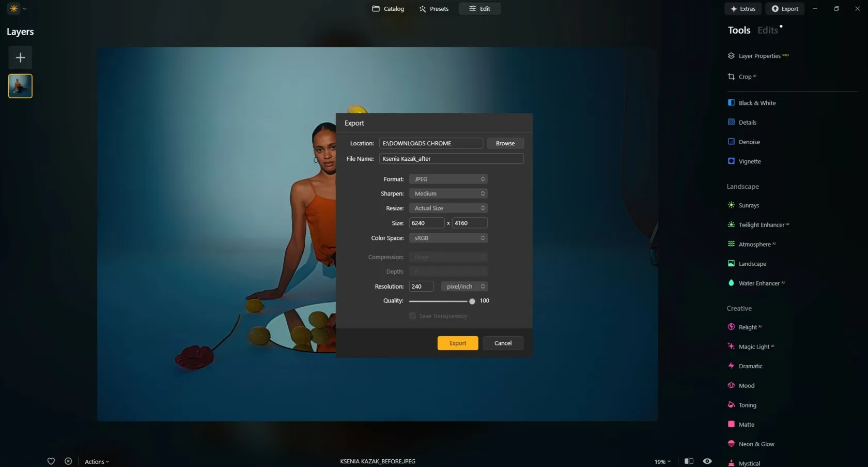Viewport: 868px width, 467px height.
Task: Toggle before/after compare view
Action: pyautogui.click(x=689, y=461)
